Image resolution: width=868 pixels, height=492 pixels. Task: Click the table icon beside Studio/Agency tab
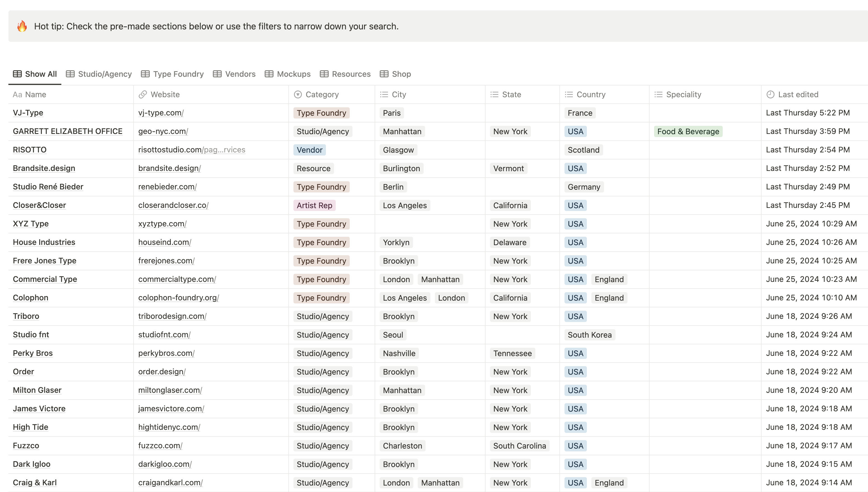tap(70, 74)
